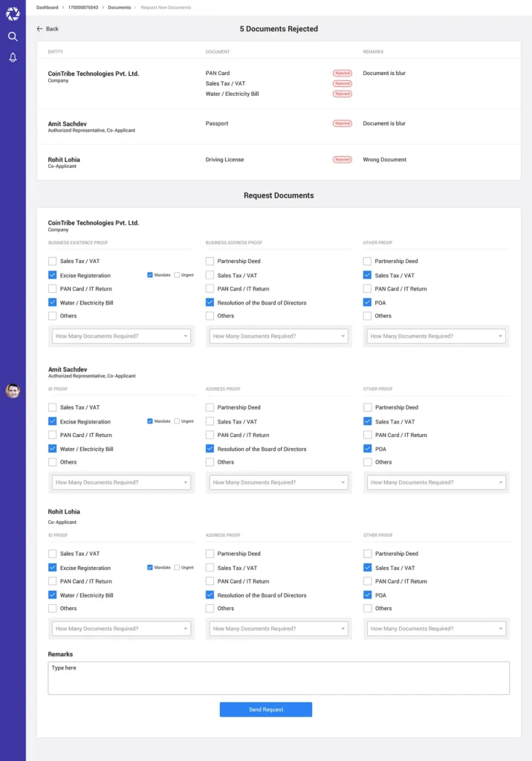The height and width of the screenshot is (761, 532).
Task: Click the user avatar in the sidebar
Action: click(x=13, y=391)
